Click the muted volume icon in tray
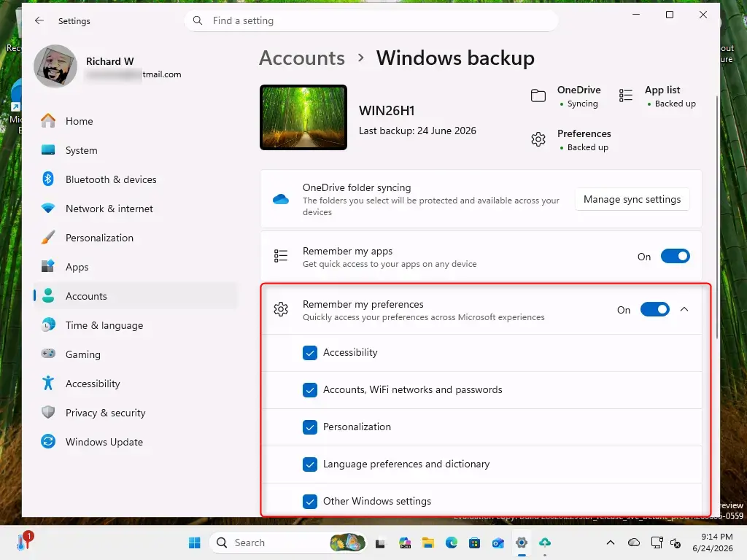Image resolution: width=747 pixels, height=560 pixels. pyautogui.click(x=676, y=542)
